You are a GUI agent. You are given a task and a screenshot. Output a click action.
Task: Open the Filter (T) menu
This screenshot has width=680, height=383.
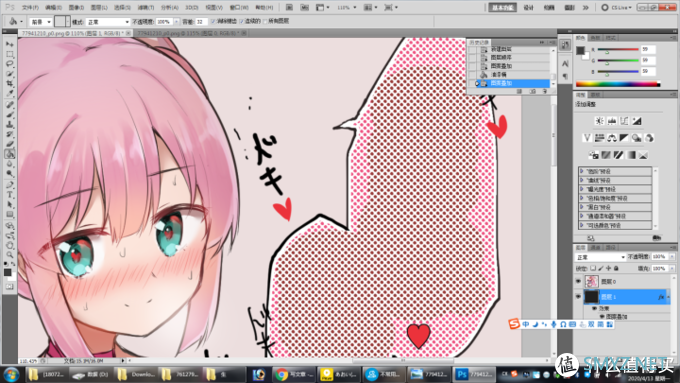[x=145, y=7]
